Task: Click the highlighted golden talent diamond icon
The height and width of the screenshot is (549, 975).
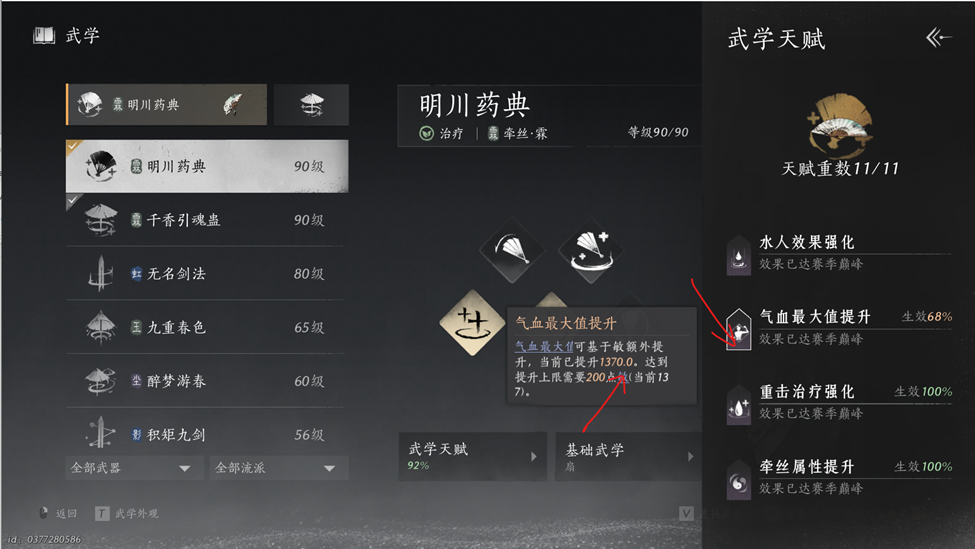Action: point(473,322)
